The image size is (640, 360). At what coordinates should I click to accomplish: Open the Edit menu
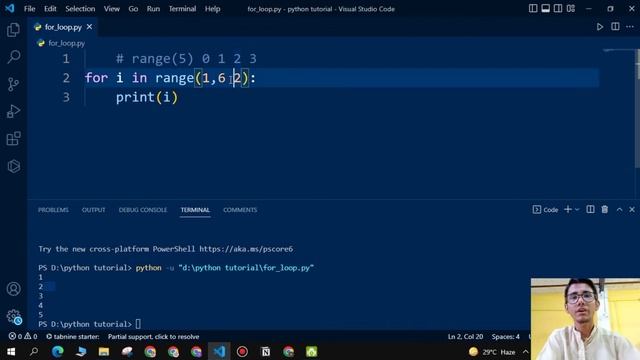tap(50, 9)
